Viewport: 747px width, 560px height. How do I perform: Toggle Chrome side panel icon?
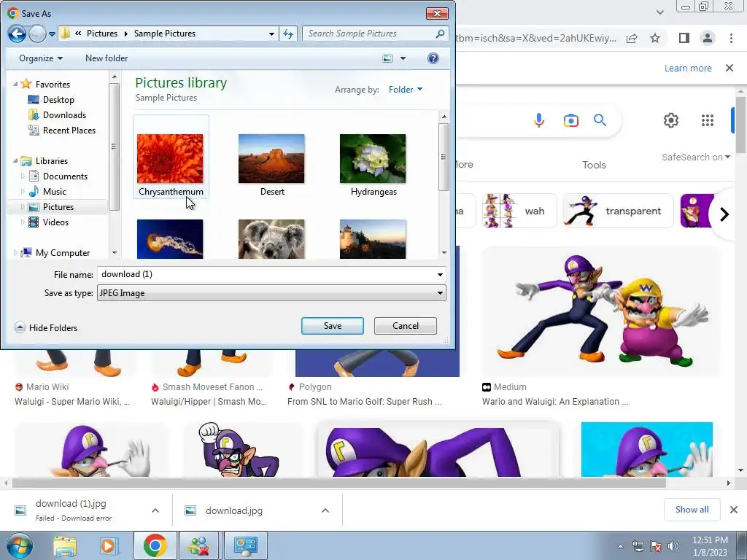(684, 38)
